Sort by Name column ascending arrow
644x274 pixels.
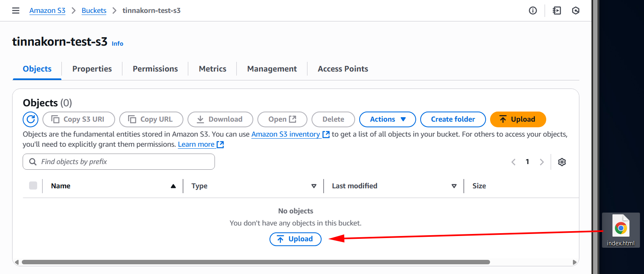[x=173, y=186]
